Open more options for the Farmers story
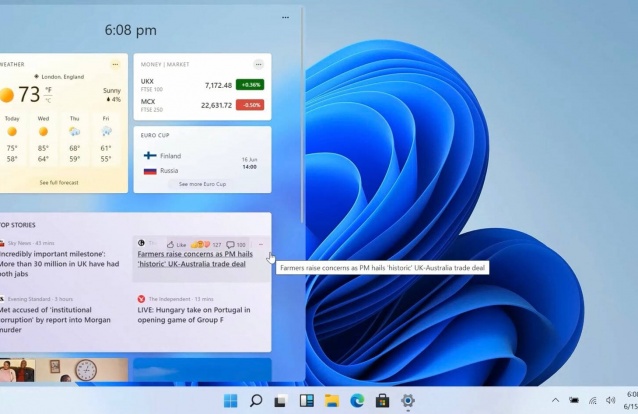Image resolution: width=638 pixels, height=414 pixels. pos(261,244)
